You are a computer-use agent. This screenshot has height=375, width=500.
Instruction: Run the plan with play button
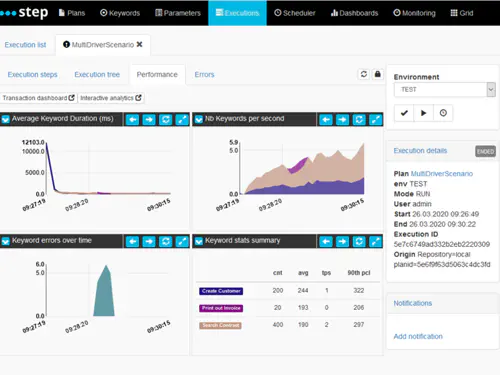tap(423, 113)
